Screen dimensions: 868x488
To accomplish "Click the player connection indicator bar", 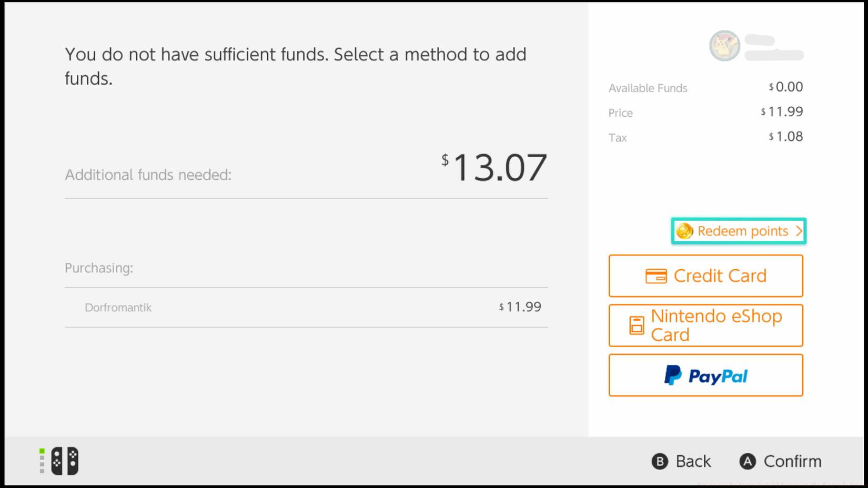I will coord(41,461).
